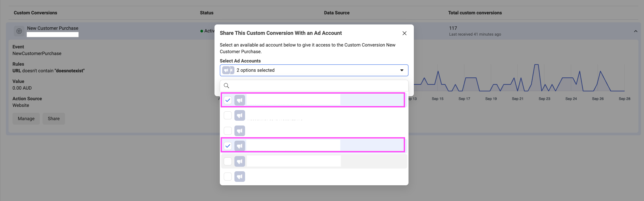
Task: Click the star icon beside New Customer Purchase
Action: pyautogui.click(x=19, y=31)
